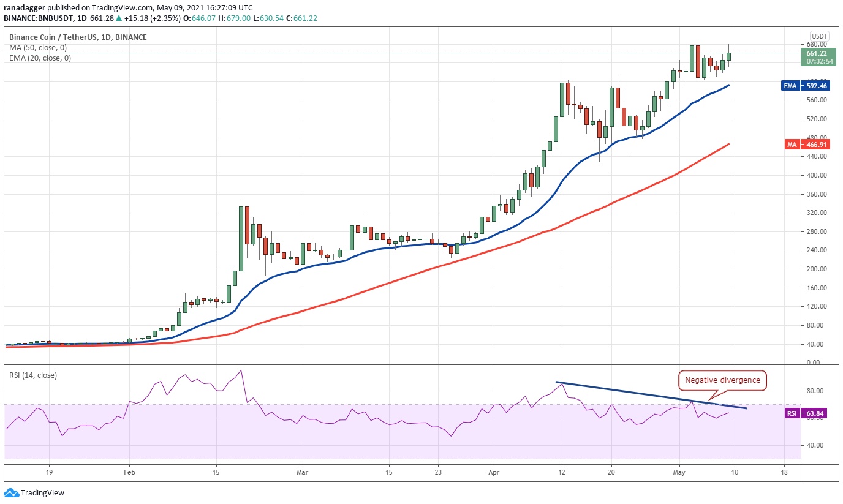Click the '20' label on the date axis
Screen dimensions: 843x504
click(x=611, y=473)
